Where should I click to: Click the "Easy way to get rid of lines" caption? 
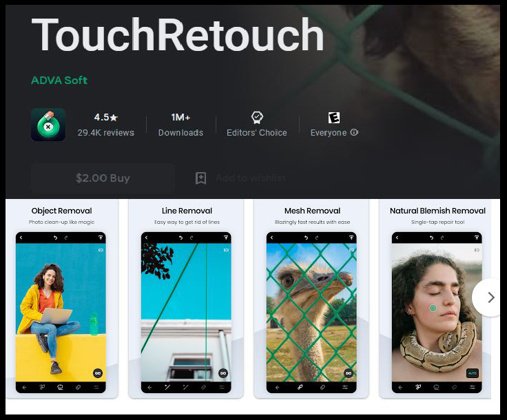187,222
